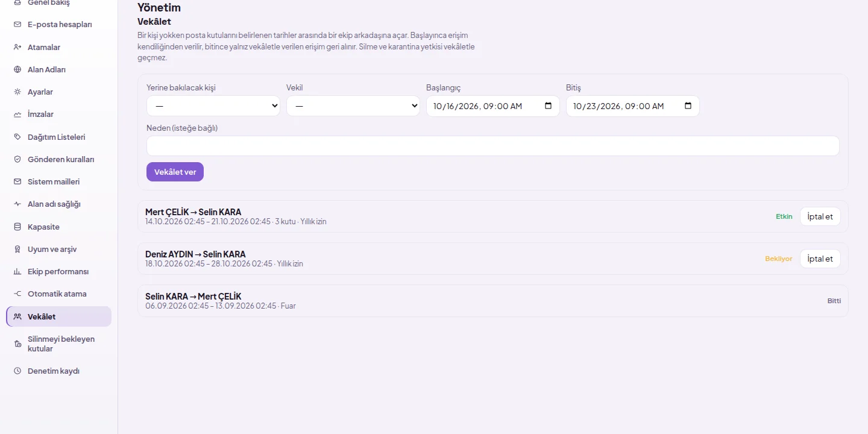Image resolution: width=868 pixels, height=434 pixels.
Task: Click the chart icon beside İmzalar
Action: pos(17,115)
